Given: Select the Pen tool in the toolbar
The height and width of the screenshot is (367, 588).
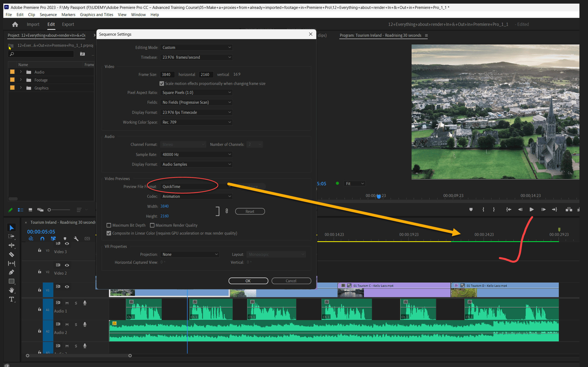Looking at the screenshot, I should (12, 272).
